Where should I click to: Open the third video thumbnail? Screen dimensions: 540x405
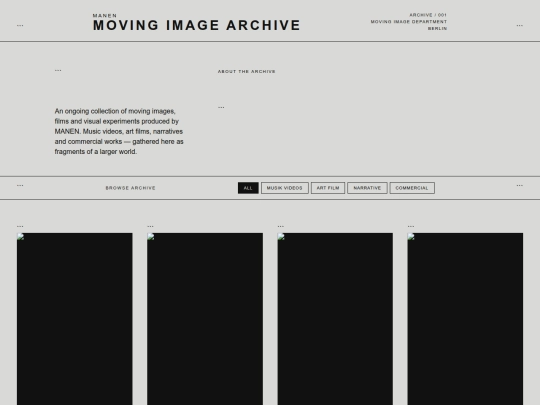coord(335,319)
